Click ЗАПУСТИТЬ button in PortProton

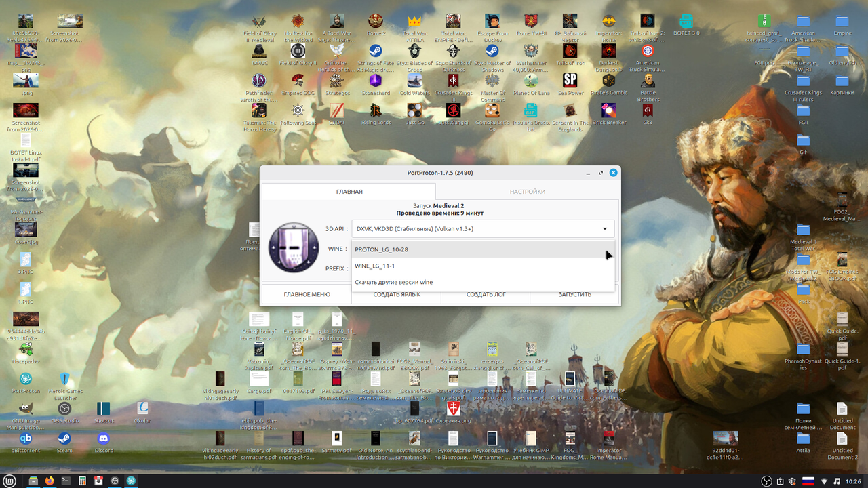pos(574,294)
